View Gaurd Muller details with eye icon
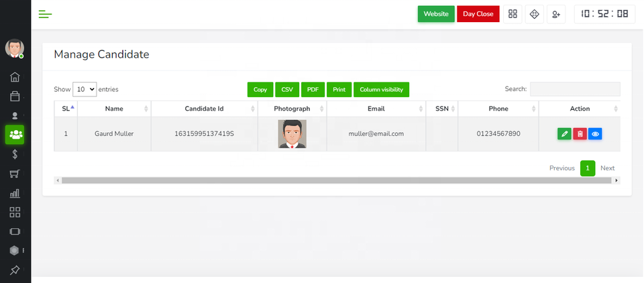This screenshot has width=644, height=283. tap(595, 134)
